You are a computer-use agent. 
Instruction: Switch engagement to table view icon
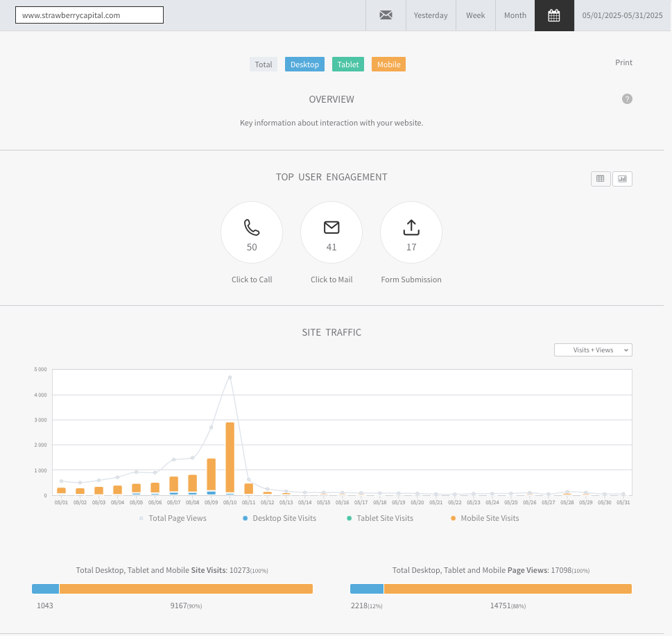click(x=601, y=179)
